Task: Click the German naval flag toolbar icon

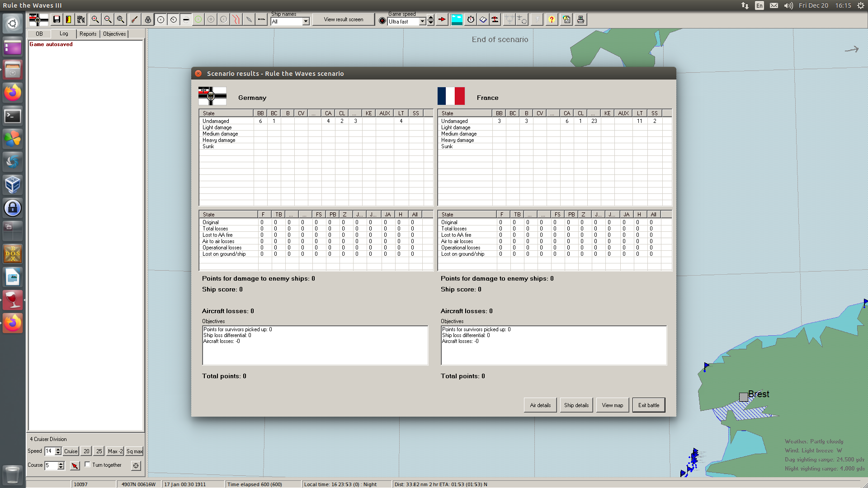Action: (38, 19)
